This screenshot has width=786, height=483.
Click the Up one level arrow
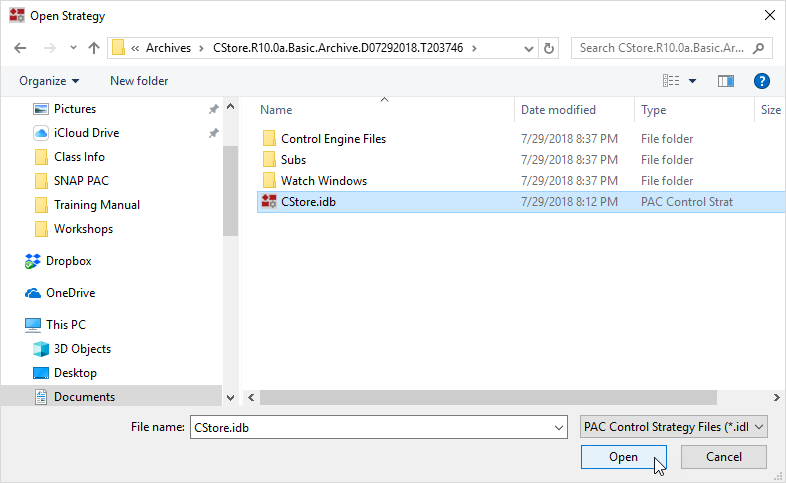[94, 48]
